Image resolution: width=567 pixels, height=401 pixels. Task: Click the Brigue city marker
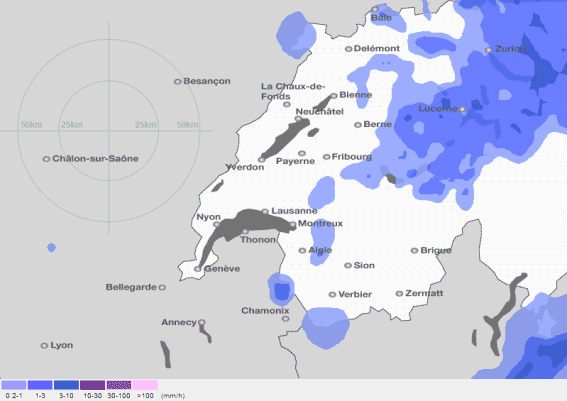click(x=414, y=251)
